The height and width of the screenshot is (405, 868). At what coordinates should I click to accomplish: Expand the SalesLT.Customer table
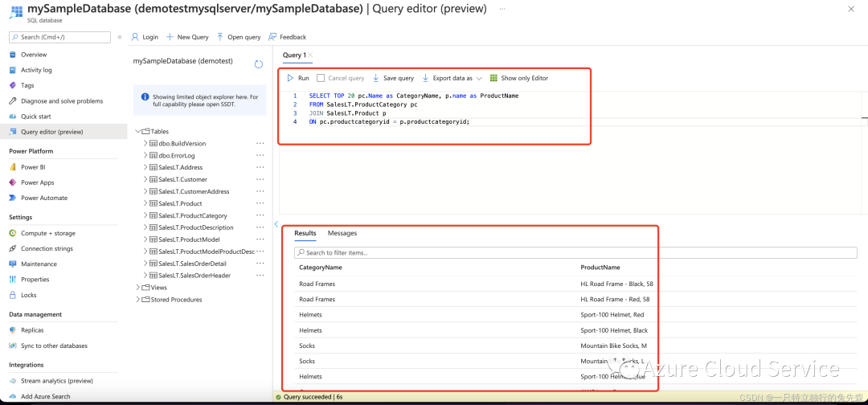[145, 179]
